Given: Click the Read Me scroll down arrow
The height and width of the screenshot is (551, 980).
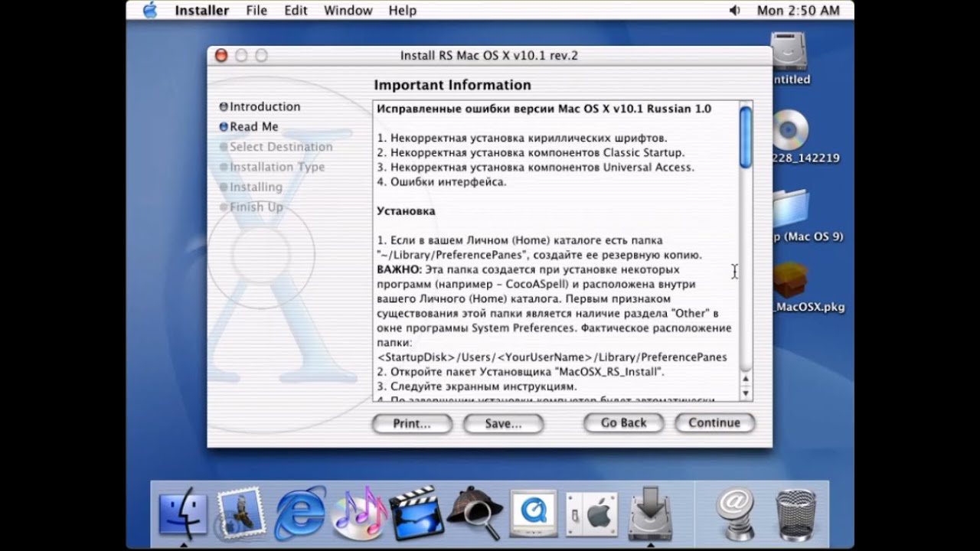Looking at the screenshot, I should point(746,393).
